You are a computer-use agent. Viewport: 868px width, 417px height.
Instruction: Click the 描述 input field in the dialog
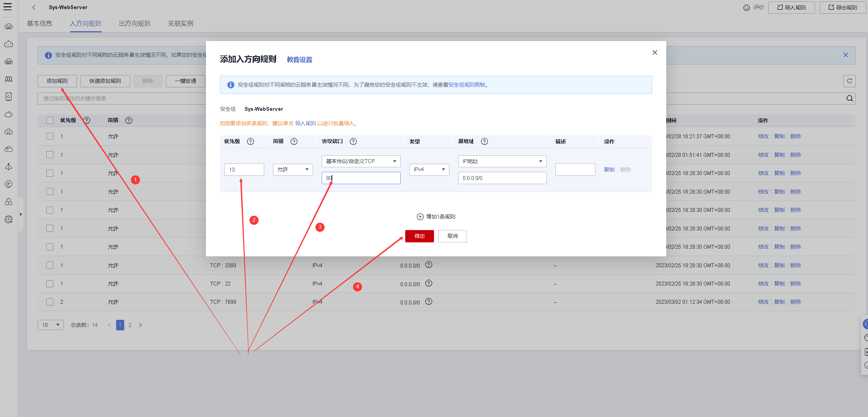pos(575,169)
